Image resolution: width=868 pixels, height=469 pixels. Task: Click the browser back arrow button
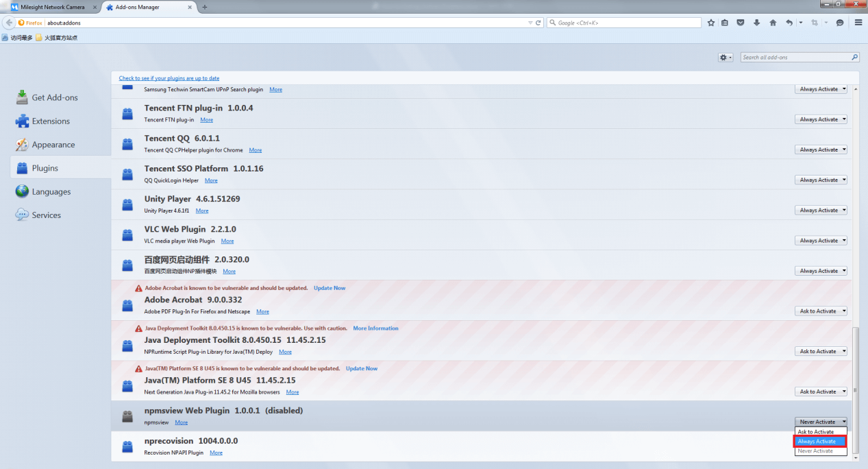[10, 23]
